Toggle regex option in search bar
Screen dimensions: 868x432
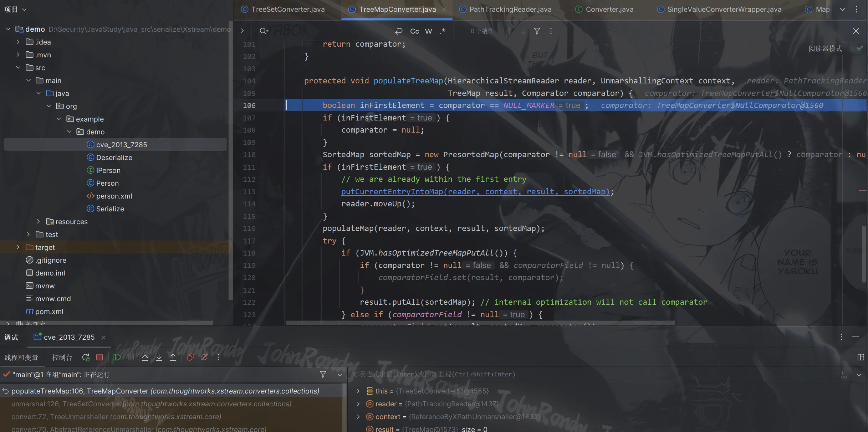click(x=443, y=31)
